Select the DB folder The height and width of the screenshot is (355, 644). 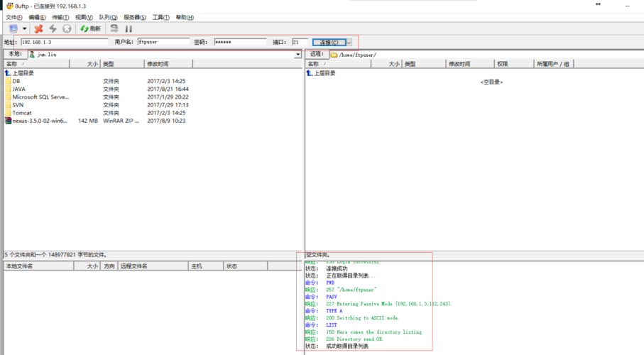click(16, 81)
